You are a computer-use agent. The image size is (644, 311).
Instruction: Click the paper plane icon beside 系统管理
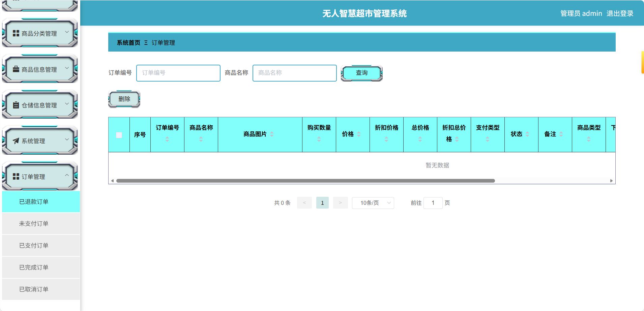(16, 141)
